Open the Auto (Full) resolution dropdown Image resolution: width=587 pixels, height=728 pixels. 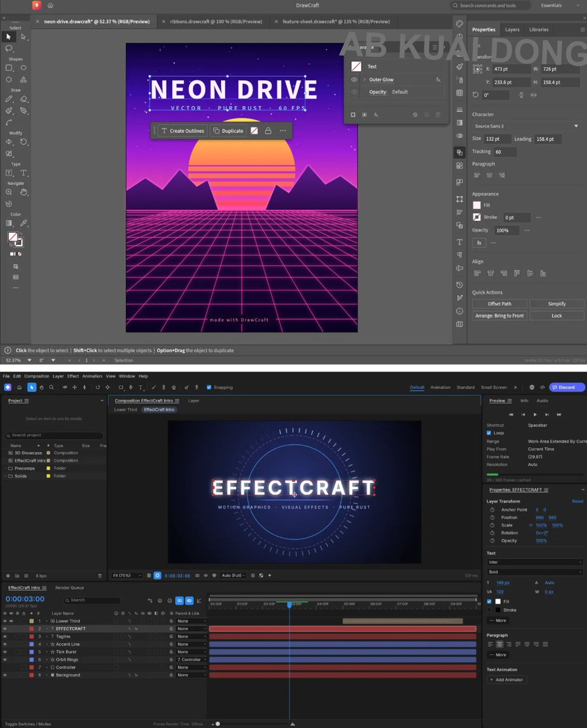(x=233, y=575)
